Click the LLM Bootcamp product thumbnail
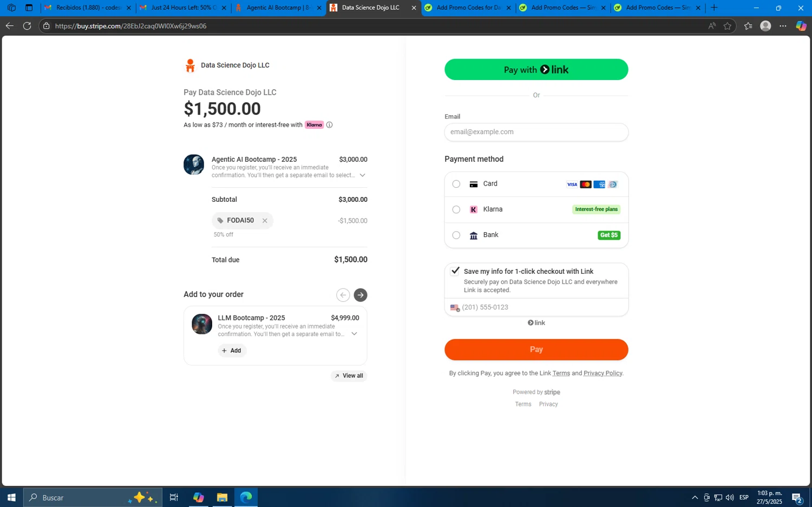 pyautogui.click(x=202, y=324)
